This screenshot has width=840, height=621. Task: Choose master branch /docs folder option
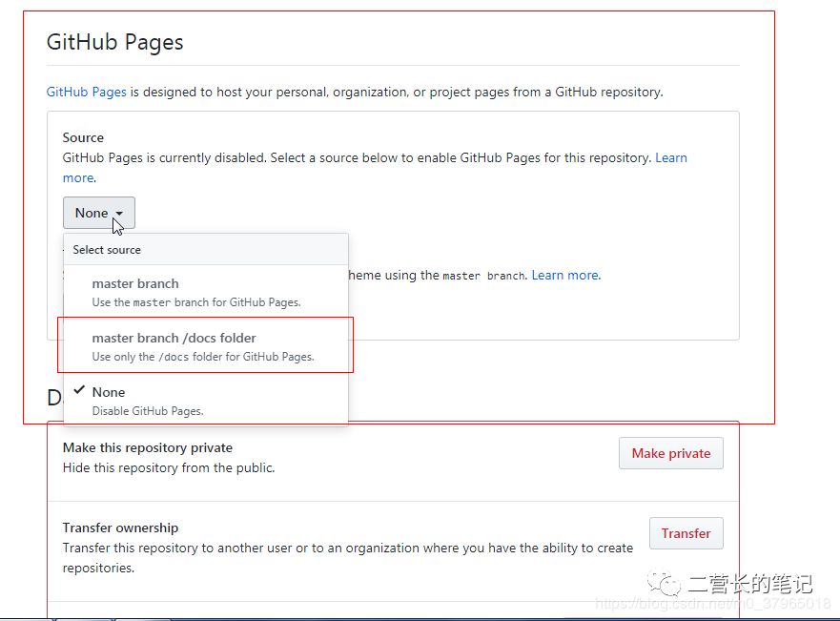tap(206, 346)
